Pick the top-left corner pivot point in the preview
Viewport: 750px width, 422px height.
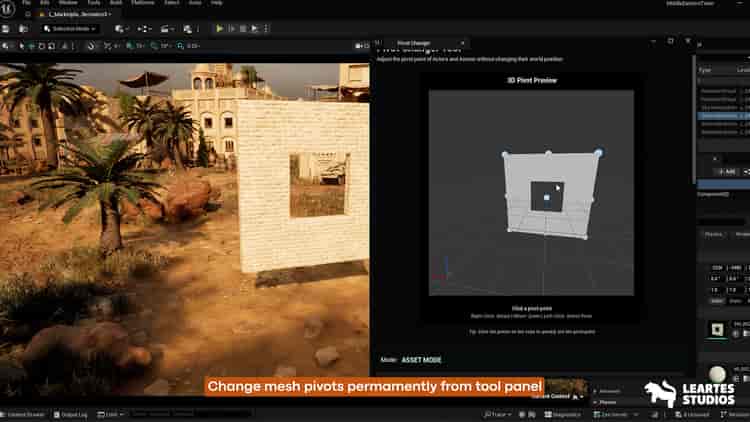pyautogui.click(x=505, y=154)
